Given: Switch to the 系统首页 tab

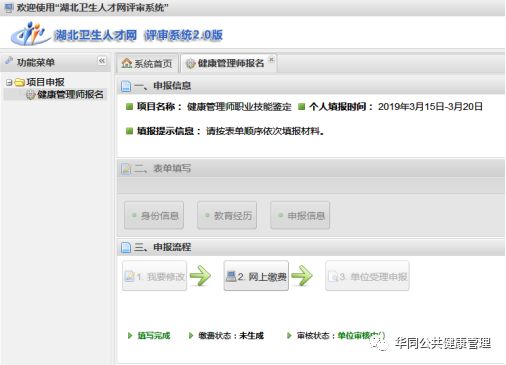Looking at the screenshot, I should click(x=147, y=63).
